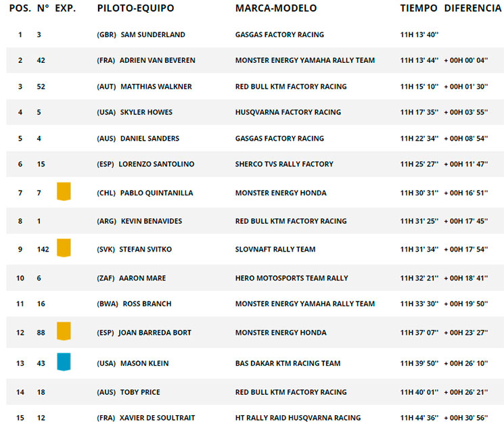Open rider Sam Sunderland's entry
This screenshot has height=428, width=504.
(x=153, y=34)
